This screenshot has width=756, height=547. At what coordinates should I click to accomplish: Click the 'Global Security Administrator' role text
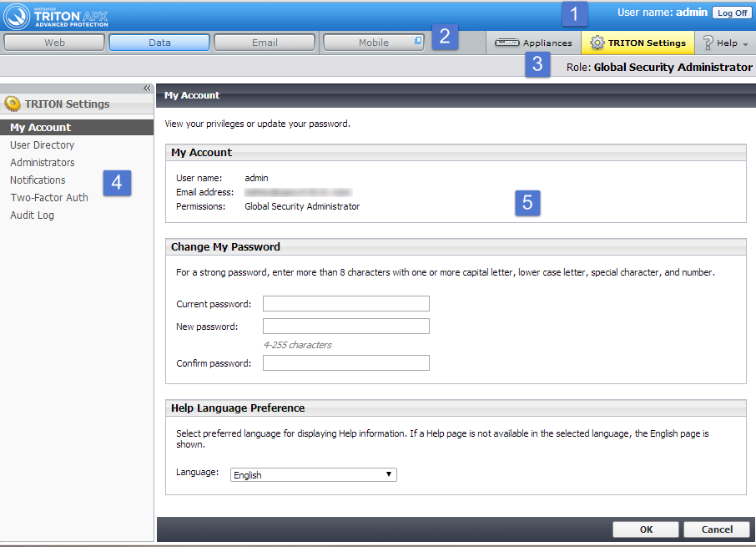coord(673,67)
